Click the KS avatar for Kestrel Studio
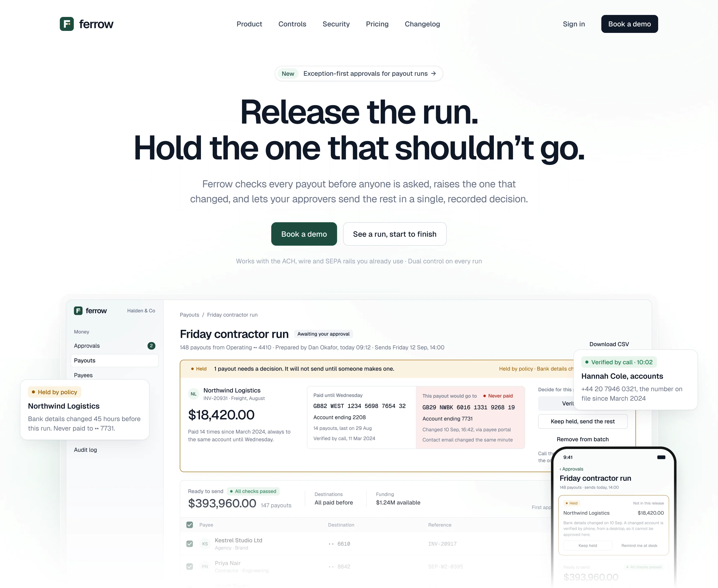This screenshot has height=588, width=718. click(x=205, y=544)
